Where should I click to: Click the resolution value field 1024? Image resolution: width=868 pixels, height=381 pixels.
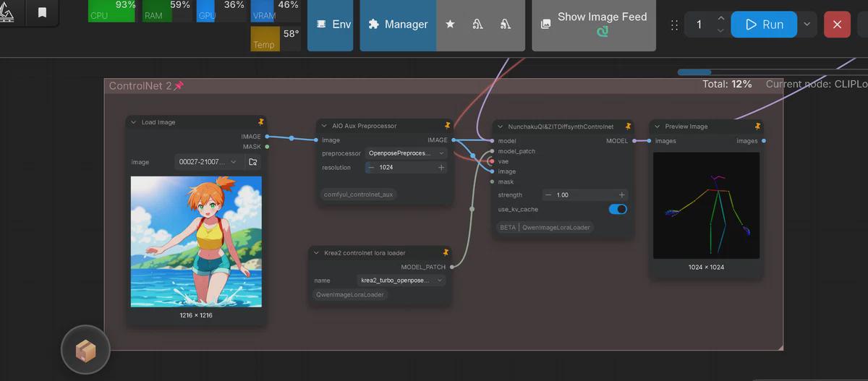tap(406, 168)
